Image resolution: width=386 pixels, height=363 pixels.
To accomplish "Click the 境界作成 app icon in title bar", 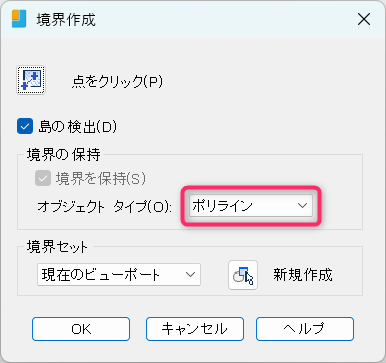I will pos(19,19).
